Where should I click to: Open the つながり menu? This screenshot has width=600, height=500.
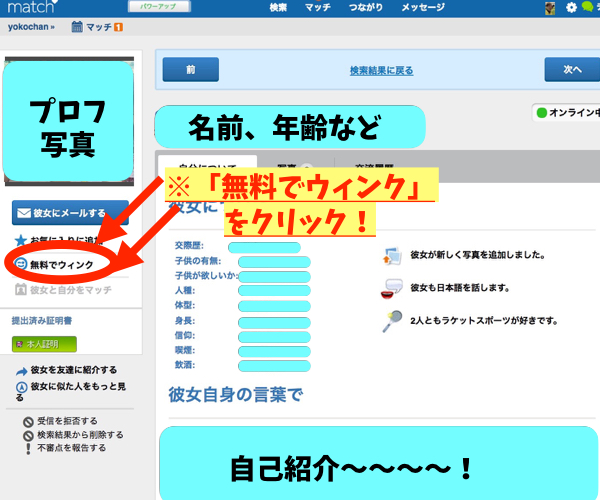point(366,7)
